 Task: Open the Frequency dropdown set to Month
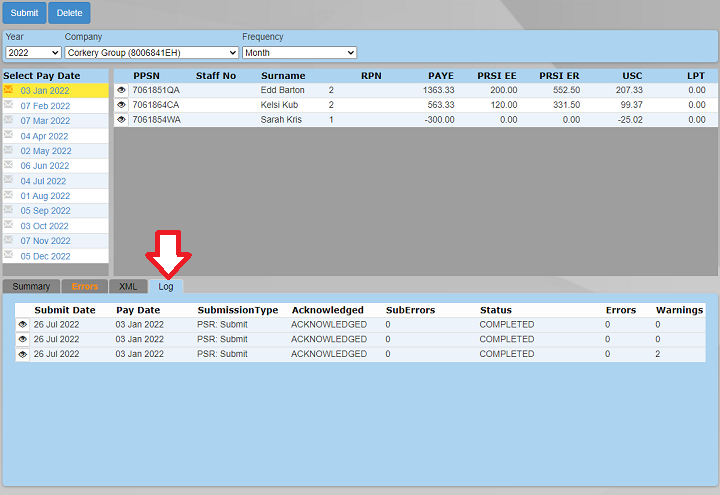click(x=299, y=52)
